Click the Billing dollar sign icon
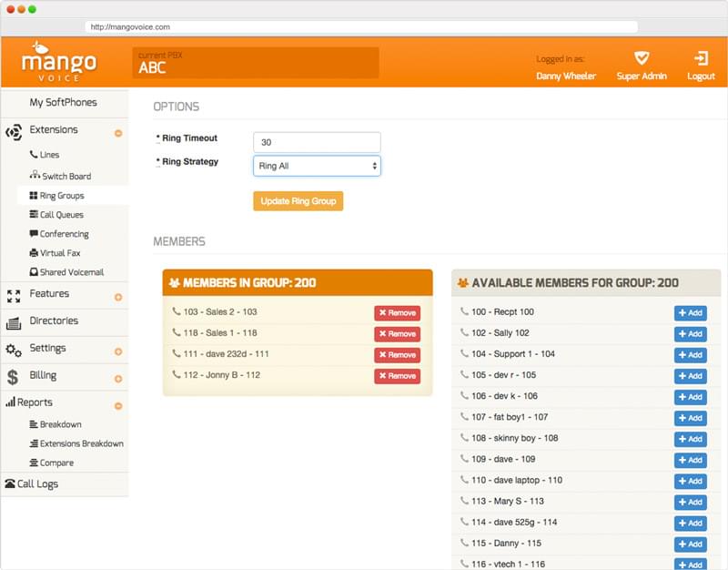Screen dimensions: 728x570 pos(13,376)
